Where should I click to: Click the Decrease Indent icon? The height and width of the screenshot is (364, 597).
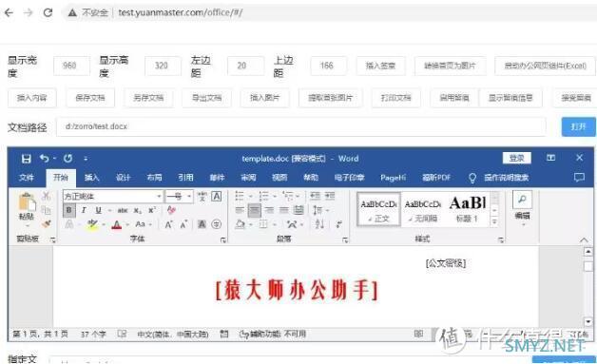(315, 196)
